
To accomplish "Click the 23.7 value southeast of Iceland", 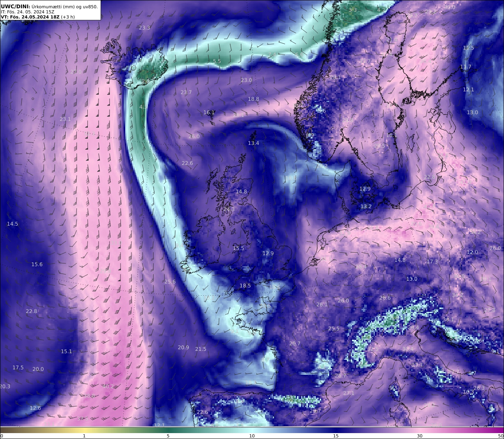I will 186,92.
